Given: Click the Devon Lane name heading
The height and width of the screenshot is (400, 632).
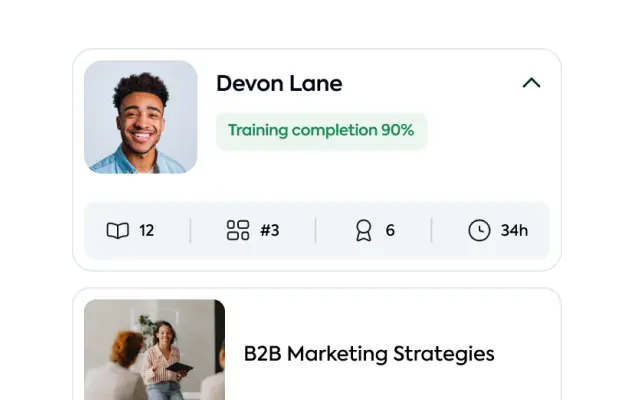Looking at the screenshot, I should [x=279, y=83].
